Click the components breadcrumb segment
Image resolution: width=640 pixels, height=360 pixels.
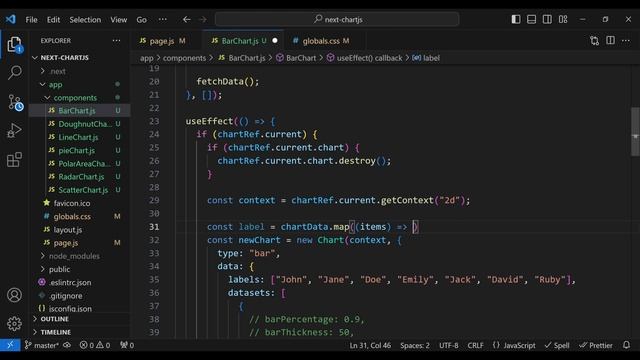[184, 58]
